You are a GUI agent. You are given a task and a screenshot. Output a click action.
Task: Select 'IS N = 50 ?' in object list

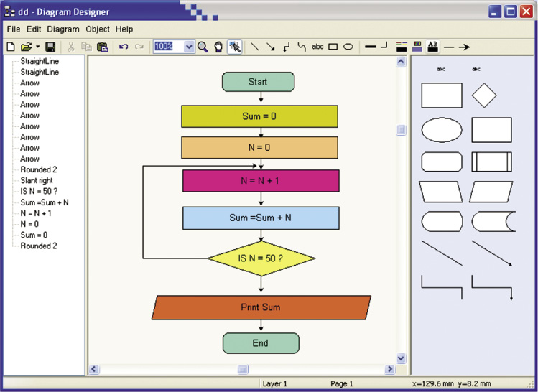tap(40, 192)
